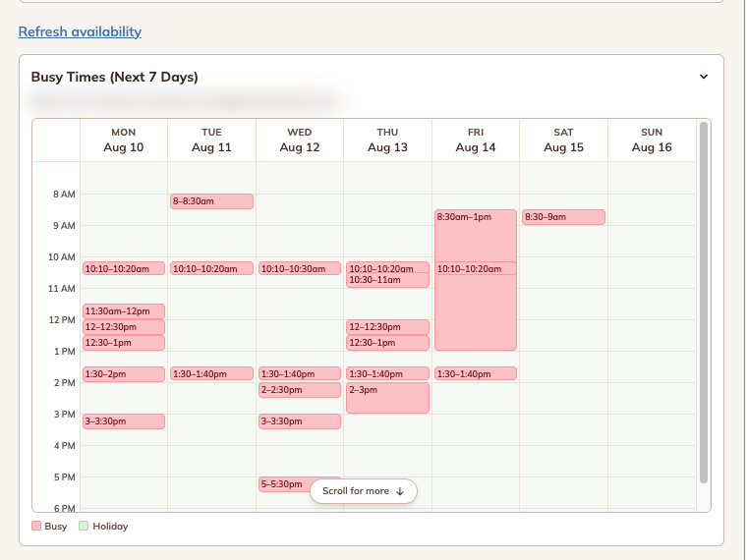The height and width of the screenshot is (560, 747).
Task: Select Monday's 3–3:30pm busy event
Action: (124, 421)
